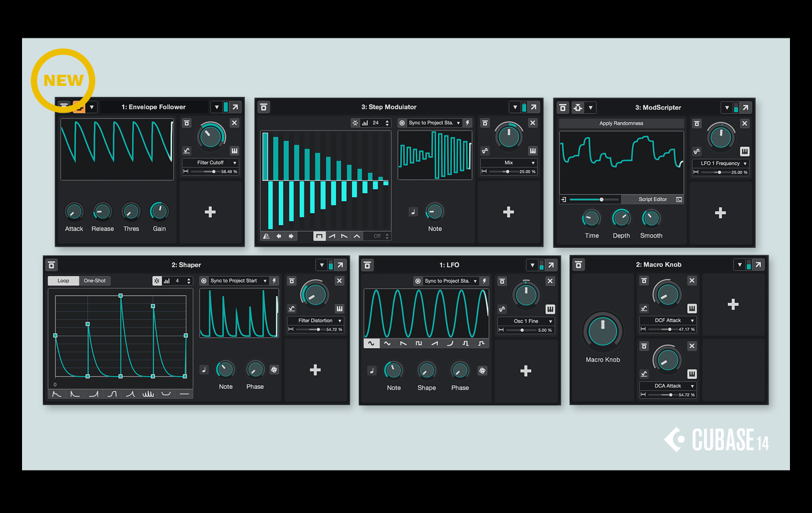Click the note icon beside the Shaper Note knob
The image size is (812, 513).
[x=204, y=370]
